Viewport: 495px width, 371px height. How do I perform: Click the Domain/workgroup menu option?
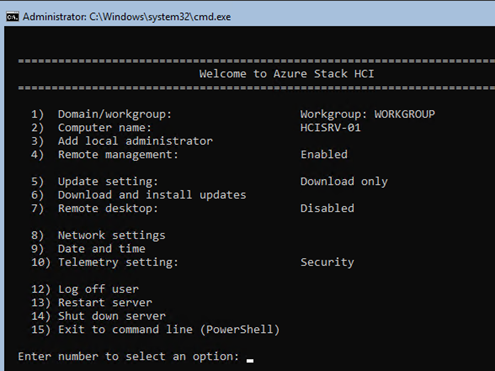(x=101, y=114)
